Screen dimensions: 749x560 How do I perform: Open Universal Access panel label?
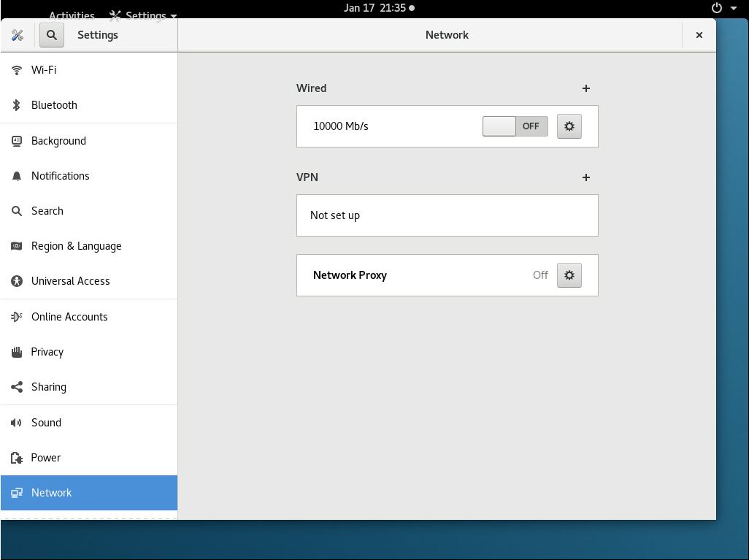[71, 281]
